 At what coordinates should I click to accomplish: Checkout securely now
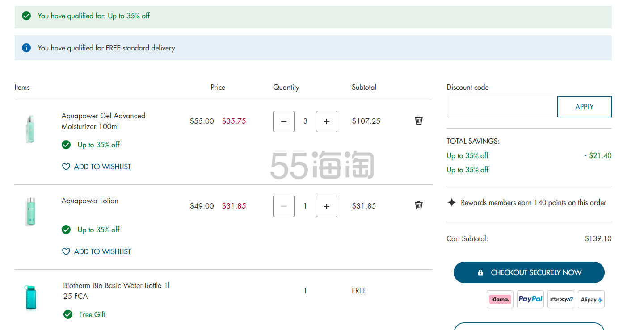click(x=529, y=272)
